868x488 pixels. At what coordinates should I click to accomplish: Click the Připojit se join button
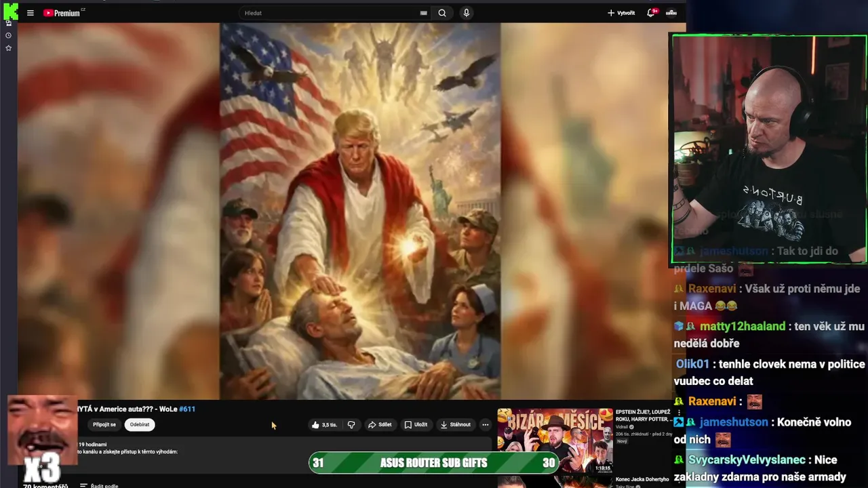(x=104, y=424)
